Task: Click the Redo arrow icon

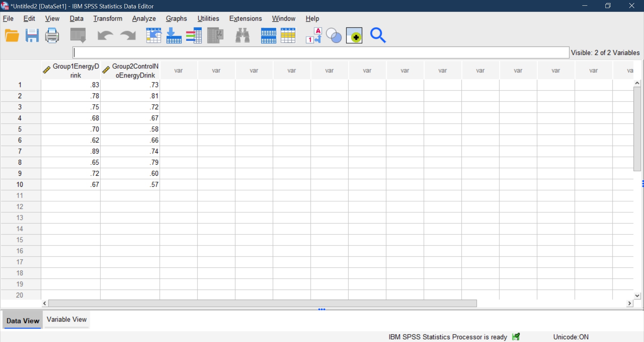Action: pos(128,36)
